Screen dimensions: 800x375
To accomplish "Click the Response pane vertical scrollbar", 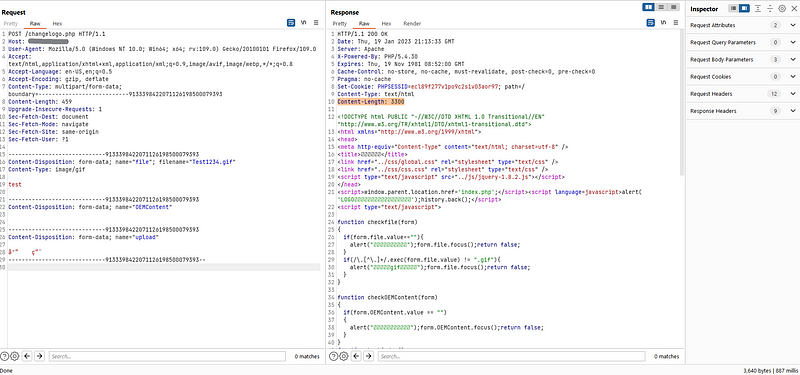I will click(x=682, y=102).
